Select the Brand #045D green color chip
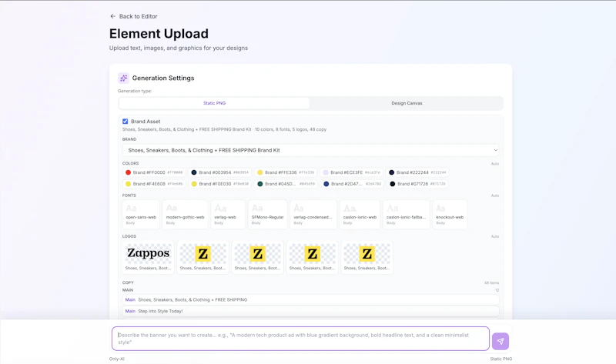The width and height of the screenshot is (616, 364). (286, 184)
